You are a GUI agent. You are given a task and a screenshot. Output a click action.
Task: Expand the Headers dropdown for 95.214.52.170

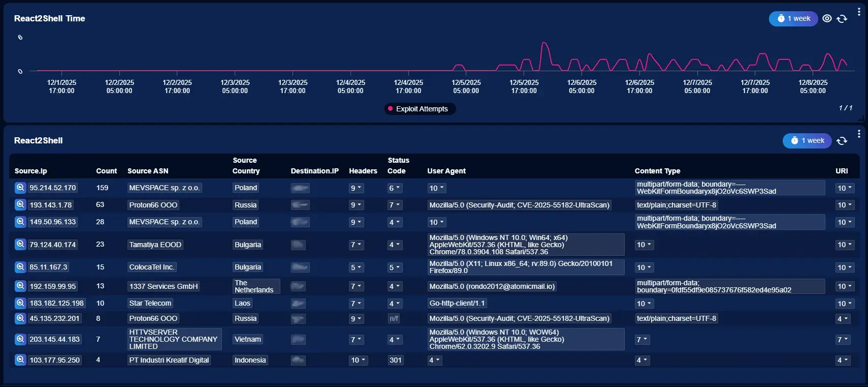[x=356, y=188]
